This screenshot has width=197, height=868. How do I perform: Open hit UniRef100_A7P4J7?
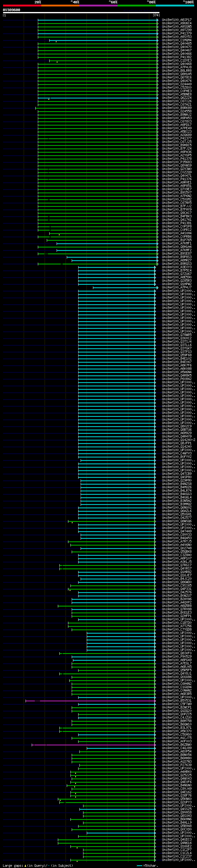(x=177, y=287)
